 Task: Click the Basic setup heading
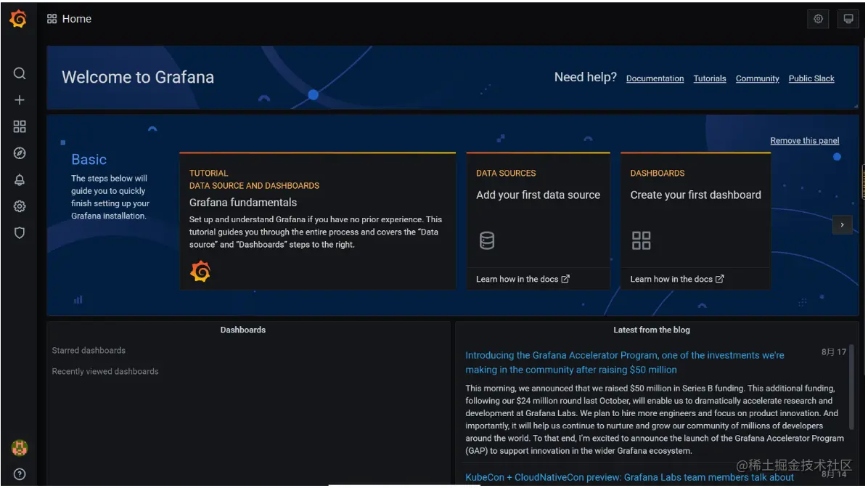click(89, 160)
